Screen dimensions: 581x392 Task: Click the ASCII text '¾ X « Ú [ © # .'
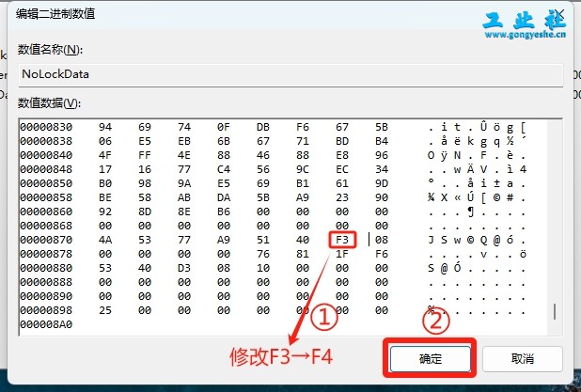pyautogui.click(x=477, y=197)
